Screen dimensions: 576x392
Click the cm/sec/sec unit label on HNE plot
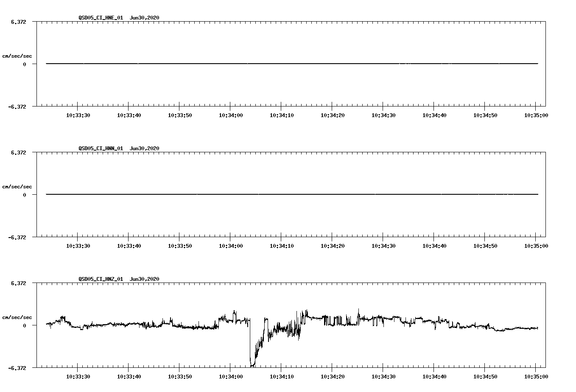tap(17, 56)
